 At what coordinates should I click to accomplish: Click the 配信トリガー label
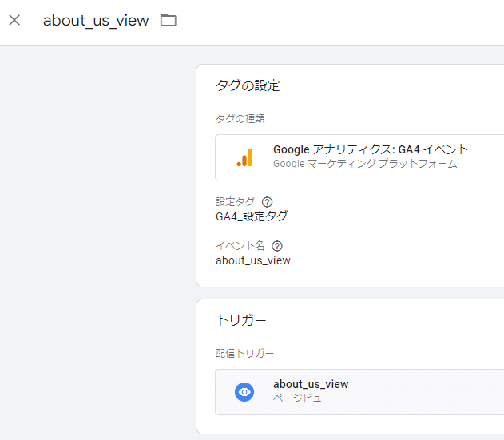[x=244, y=354]
